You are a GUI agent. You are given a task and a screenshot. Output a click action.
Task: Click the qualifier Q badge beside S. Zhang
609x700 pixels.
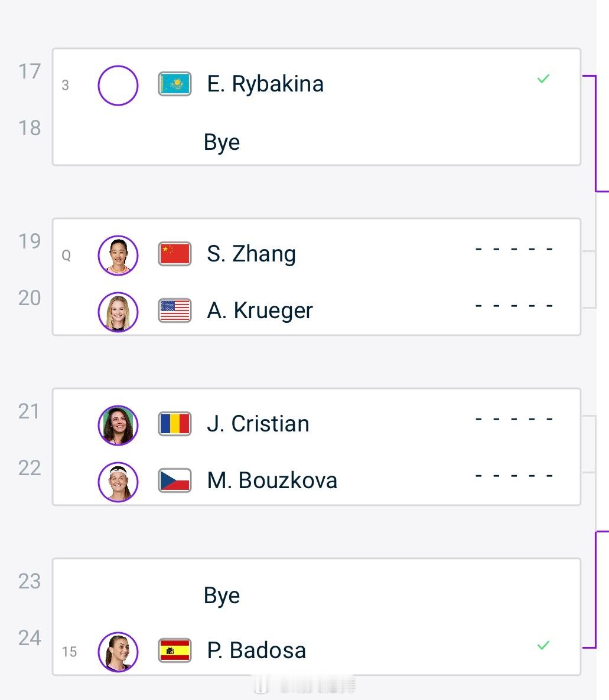(66, 255)
